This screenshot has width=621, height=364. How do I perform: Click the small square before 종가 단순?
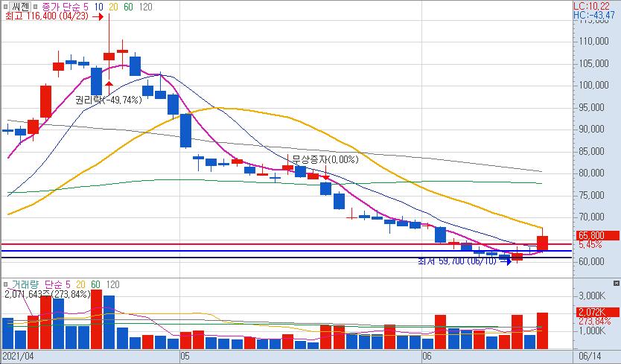click(x=36, y=7)
